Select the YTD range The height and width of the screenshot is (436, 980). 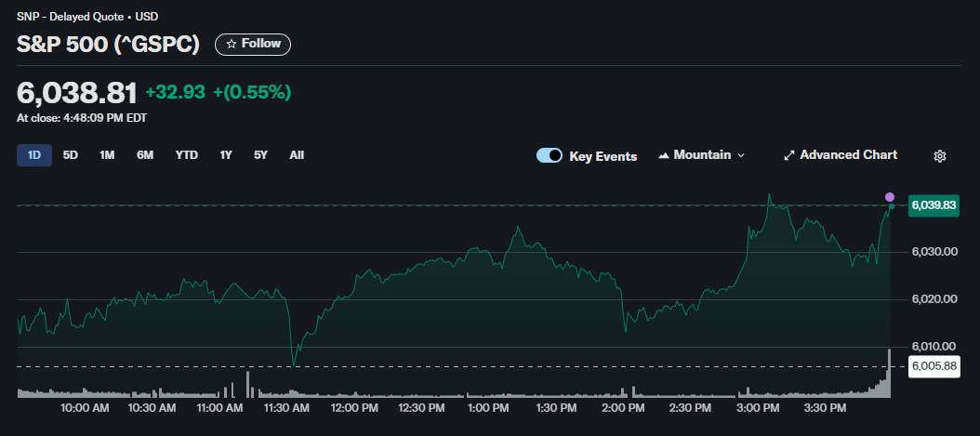tap(186, 155)
